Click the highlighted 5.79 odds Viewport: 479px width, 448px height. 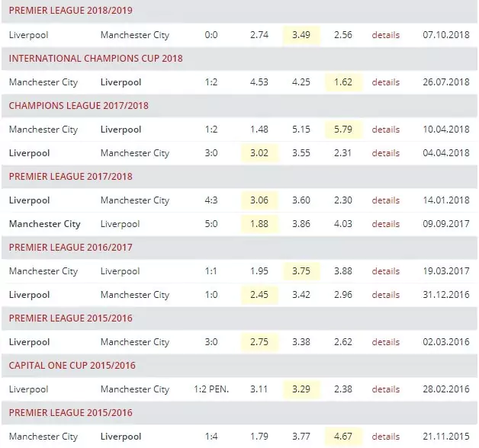[x=343, y=130]
